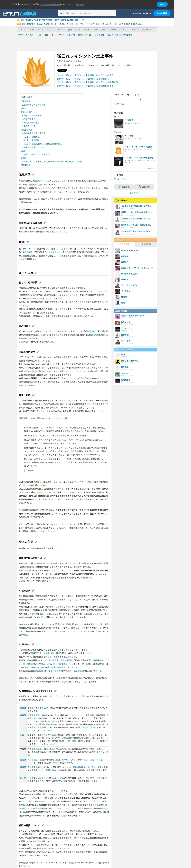Click the flame article thumbnail image
This screenshot has height=868, width=191.
pos(37,71)
